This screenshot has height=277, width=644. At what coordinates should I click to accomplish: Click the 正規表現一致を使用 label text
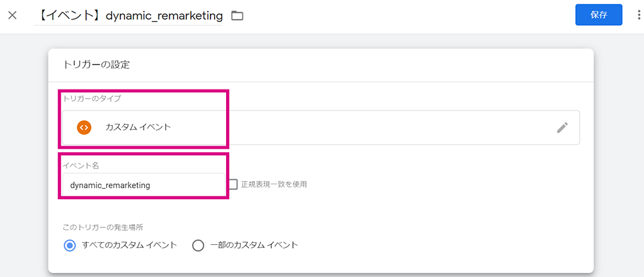point(274,184)
